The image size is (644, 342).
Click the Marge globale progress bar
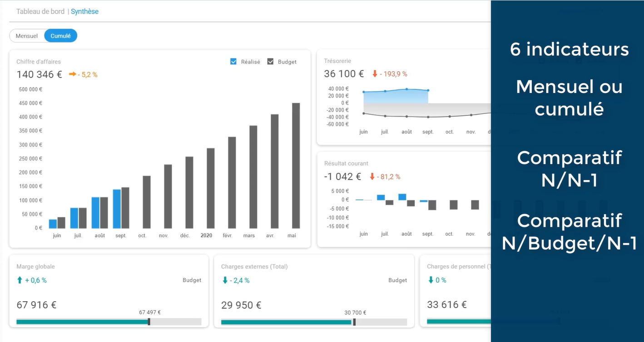(x=109, y=322)
